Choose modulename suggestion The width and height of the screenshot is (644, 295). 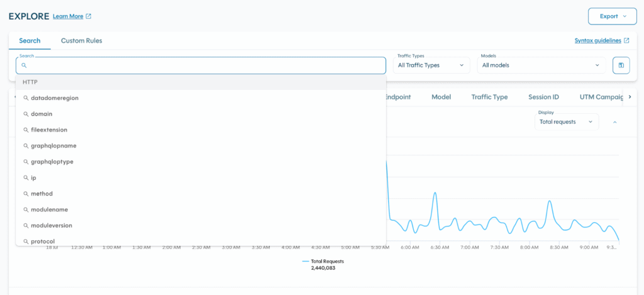pos(201,209)
